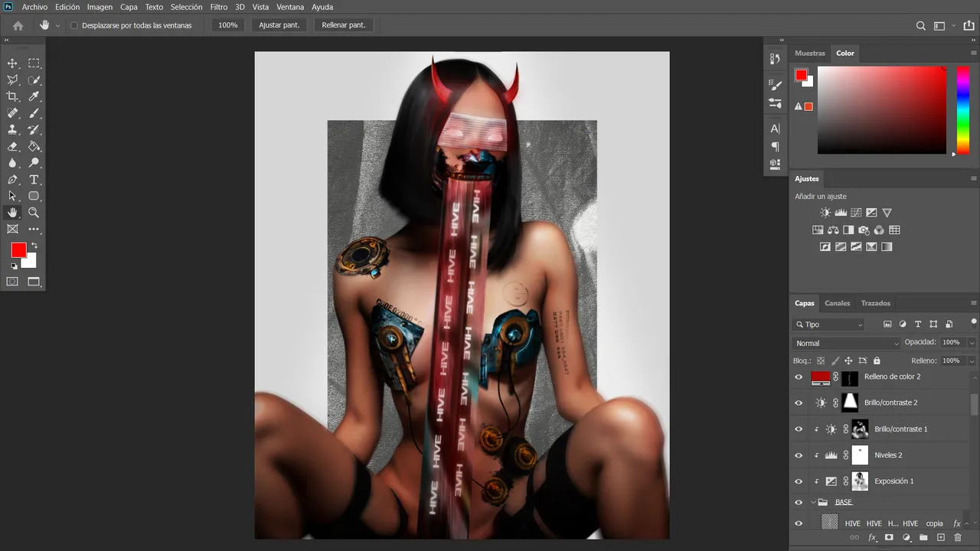Select the Path Selection tool
Image resolution: width=980 pixels, height=551 pixels.
(x=12, y=196)
